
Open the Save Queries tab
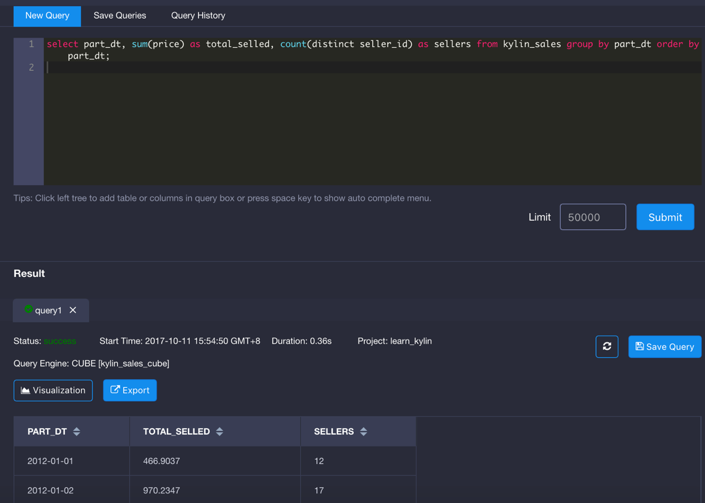120,16
